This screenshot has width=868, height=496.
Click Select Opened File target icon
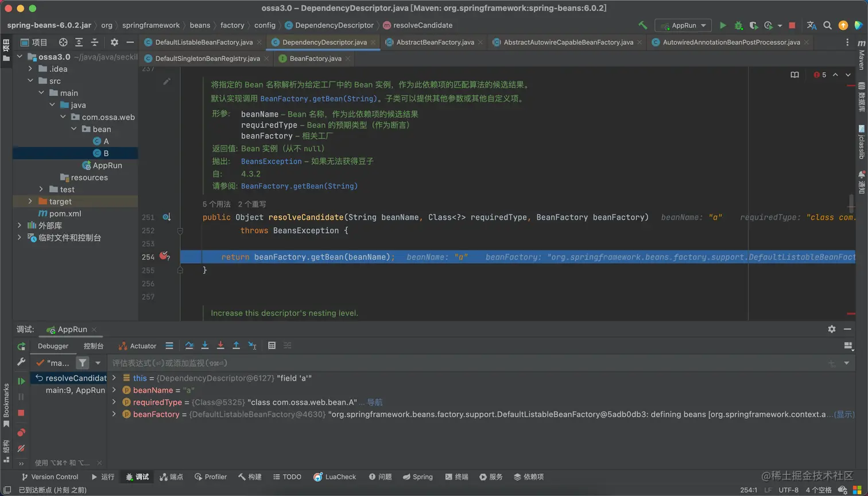[63, 42]
